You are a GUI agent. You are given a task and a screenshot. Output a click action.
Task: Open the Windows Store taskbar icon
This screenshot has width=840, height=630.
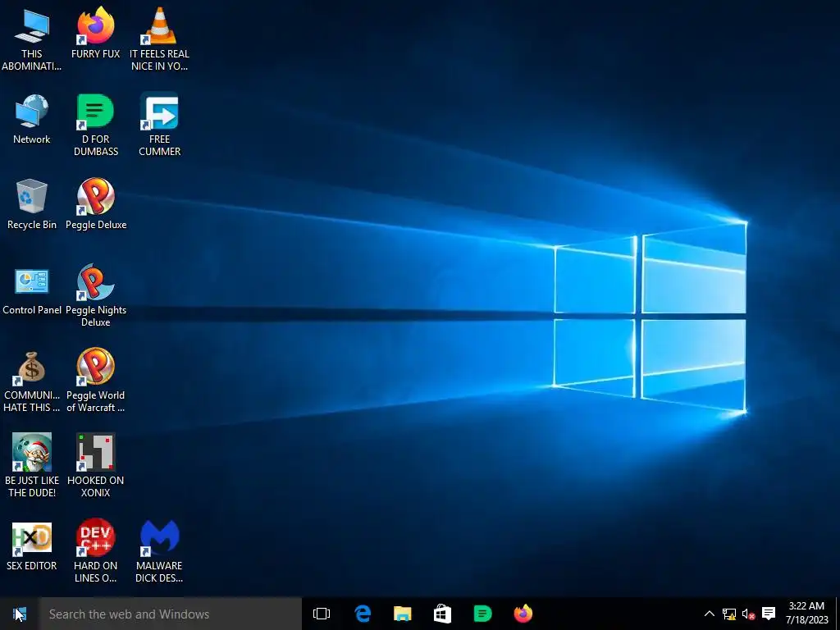point(442,614)
